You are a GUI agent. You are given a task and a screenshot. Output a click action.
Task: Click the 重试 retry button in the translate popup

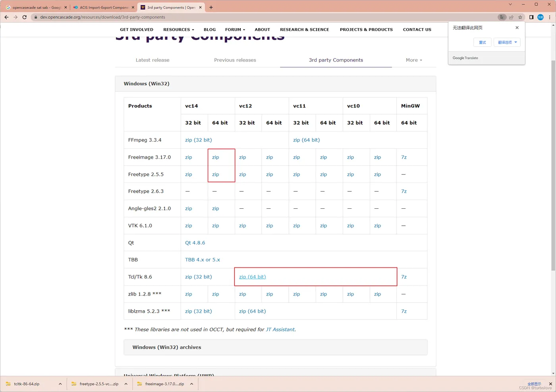483,42
